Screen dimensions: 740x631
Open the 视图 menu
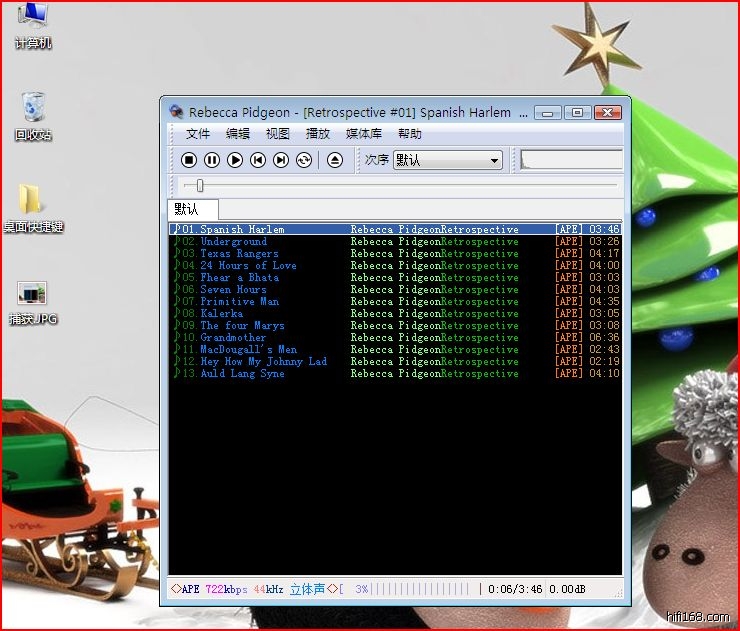[278, 134]
